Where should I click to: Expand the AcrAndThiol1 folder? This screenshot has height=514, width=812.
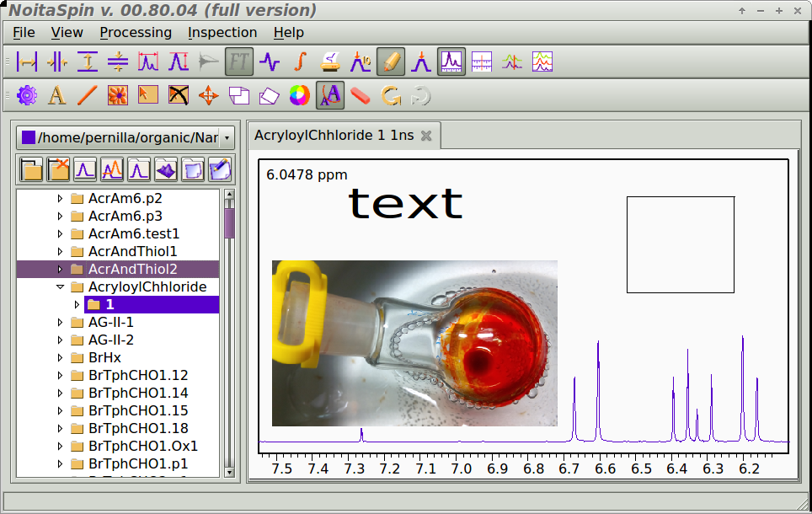pos(60,251)
